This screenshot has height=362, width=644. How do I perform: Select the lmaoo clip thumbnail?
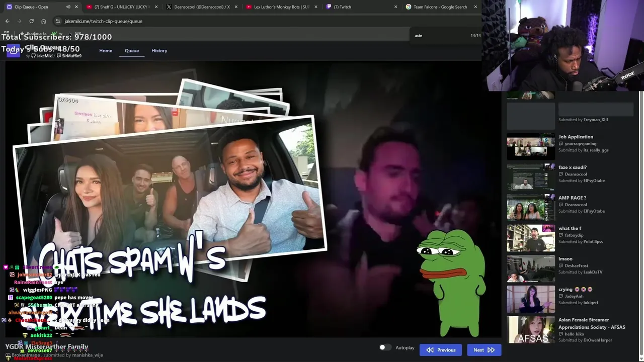[x=531, y=268]
